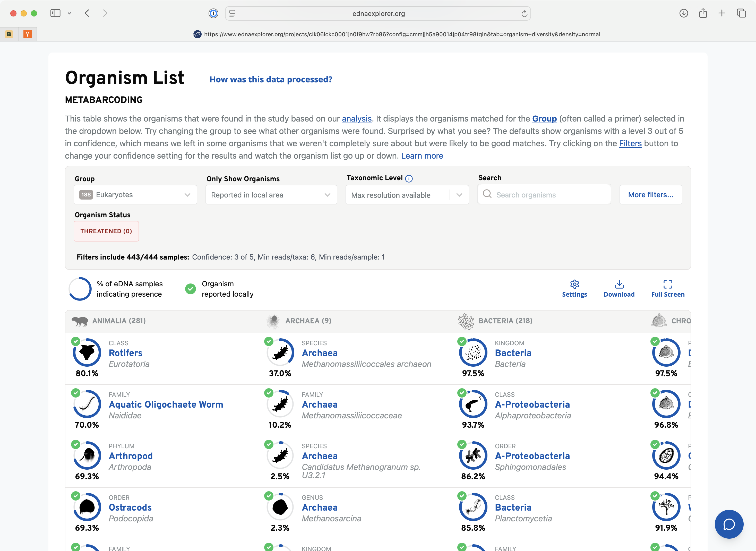
Task: Click the 97.5% Bacteria presence value
Action: (x=473, y=373)
